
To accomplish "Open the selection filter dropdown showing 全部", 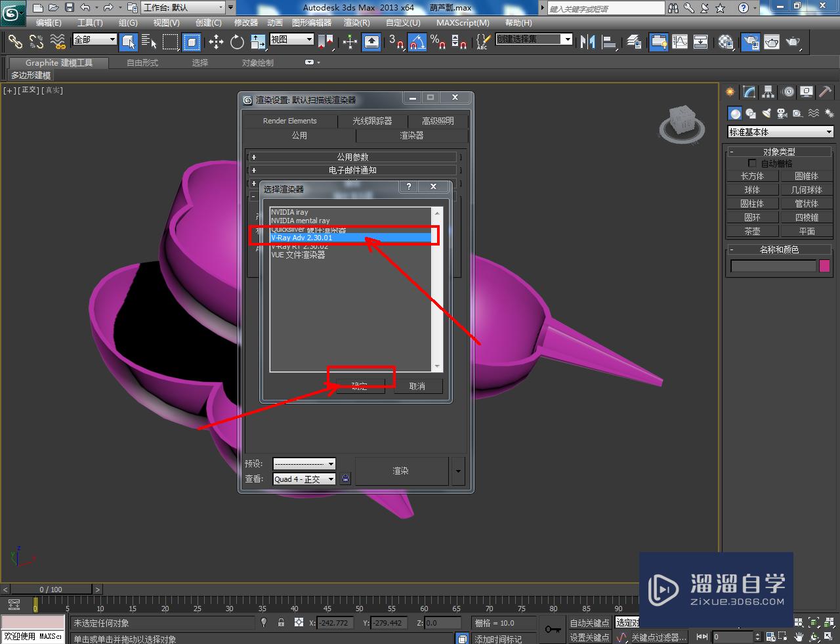I will coord(94,39).
